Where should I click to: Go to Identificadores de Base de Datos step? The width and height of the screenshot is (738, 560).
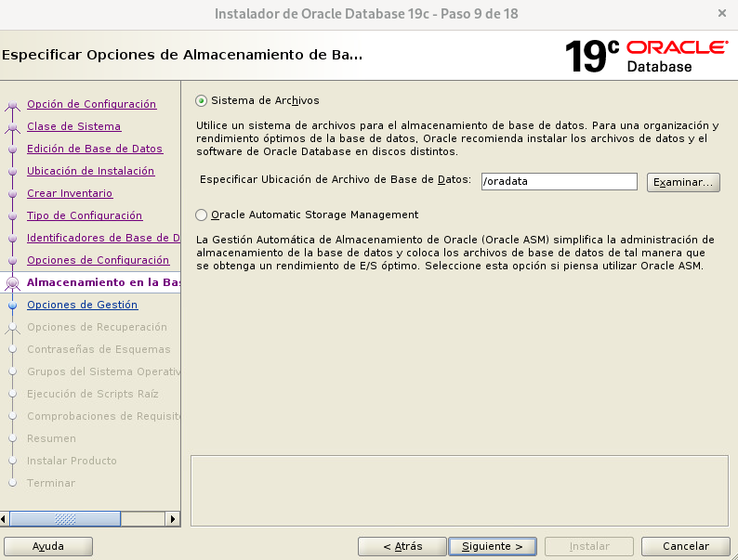pyautogui.click(x=102, y=238)
